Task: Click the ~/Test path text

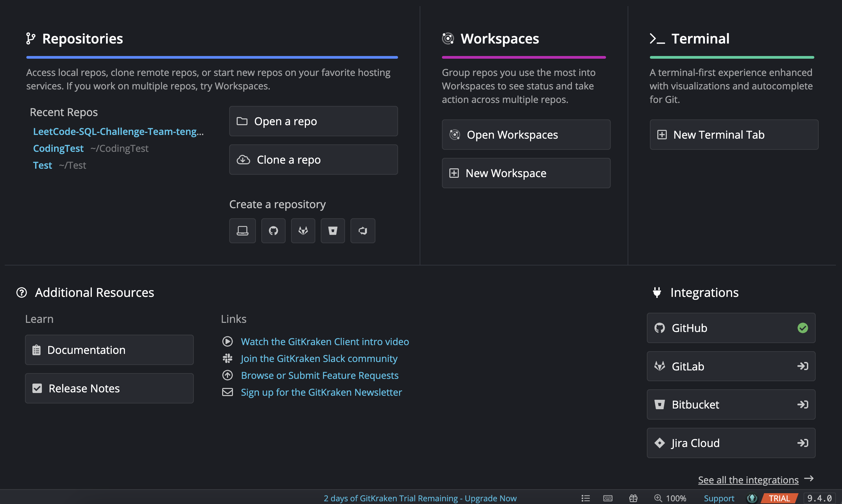Action: coord(72,165)
